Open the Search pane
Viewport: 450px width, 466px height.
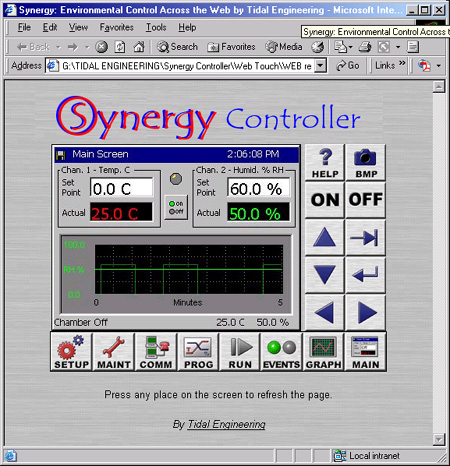click(178, 47)
